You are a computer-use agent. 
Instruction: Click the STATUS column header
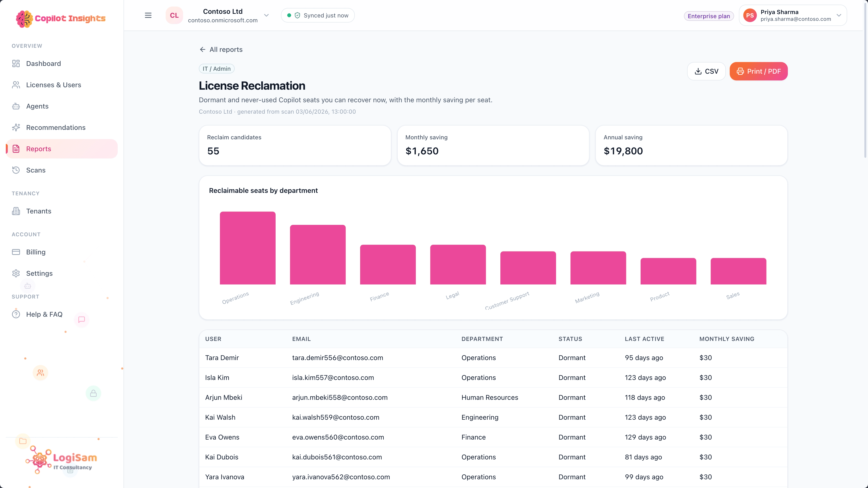tap(570, 339)
